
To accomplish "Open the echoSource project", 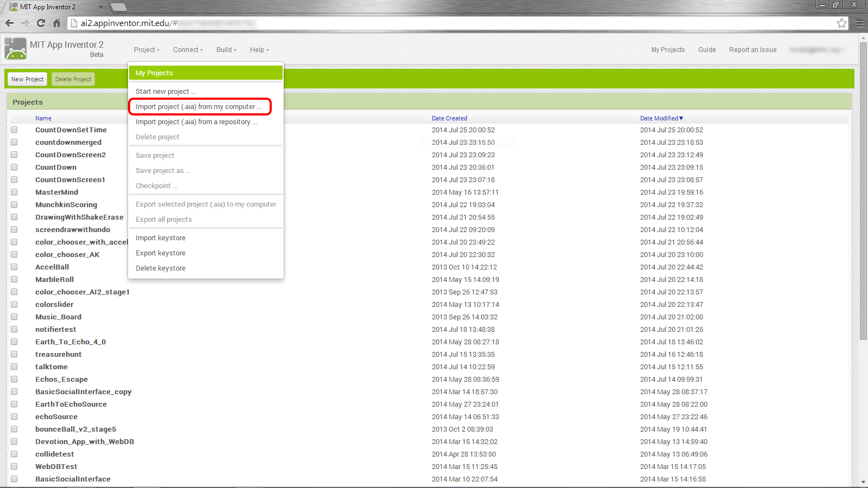I will click(56, 417).
